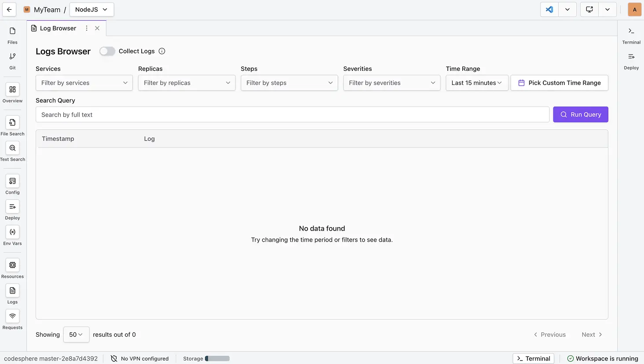Open the Files sidebar icon
644x364 pixels.
[x=12, y=35]
